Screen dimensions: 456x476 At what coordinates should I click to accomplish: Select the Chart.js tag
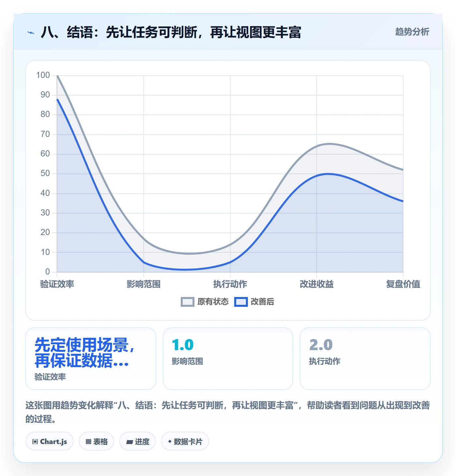50,441
